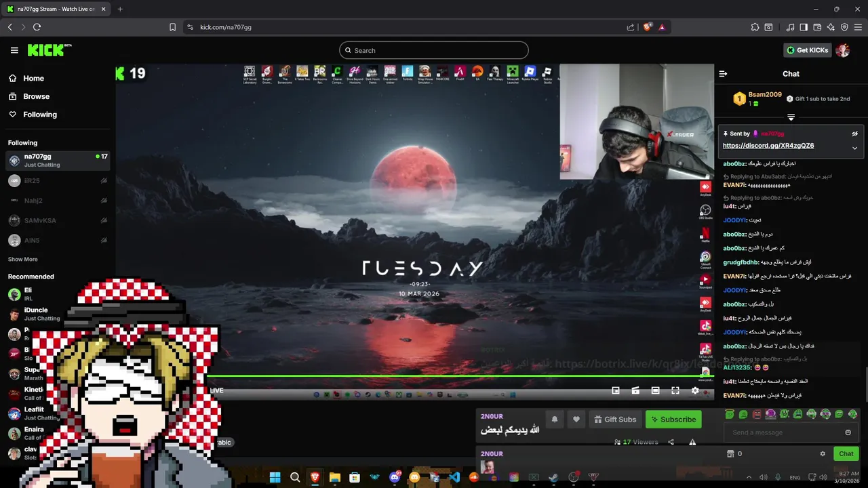Select na707gg channel in Following list
The height and width of the screenshot is (488, 868).
click(x=58, y=160)
